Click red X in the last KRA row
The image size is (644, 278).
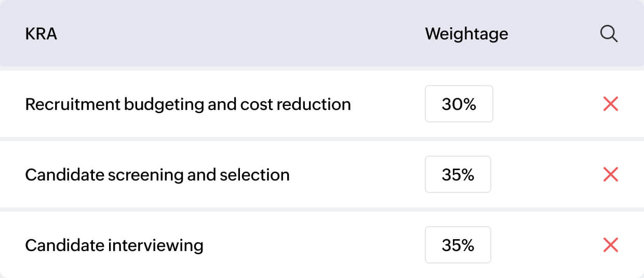coord(610,245)
